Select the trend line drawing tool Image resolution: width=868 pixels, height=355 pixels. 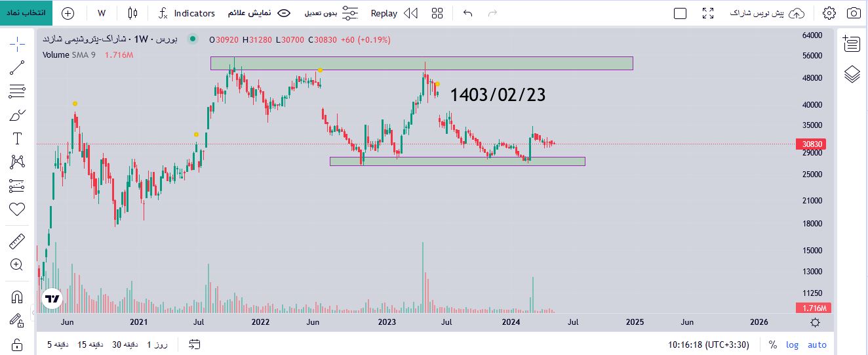click(17, 67)
